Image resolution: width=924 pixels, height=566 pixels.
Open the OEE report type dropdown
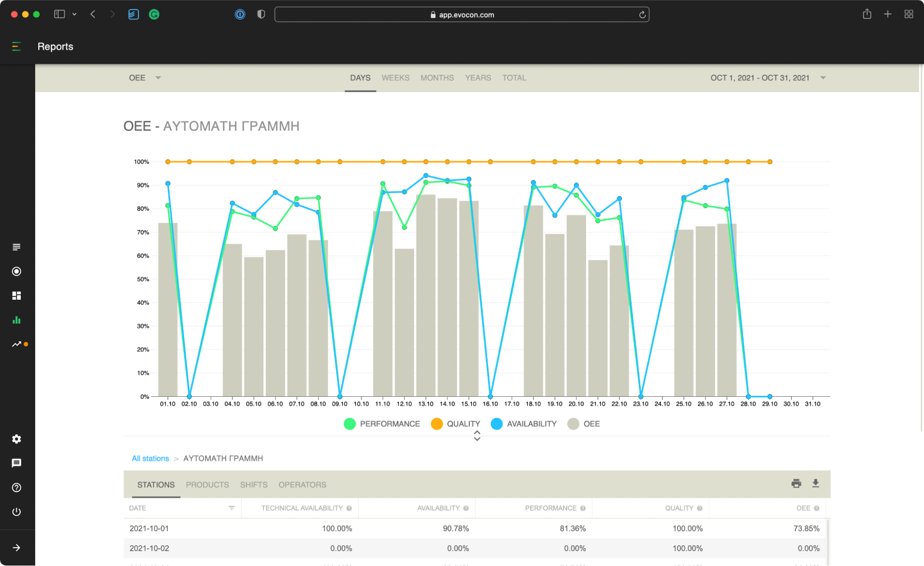(x=145, y=78)
